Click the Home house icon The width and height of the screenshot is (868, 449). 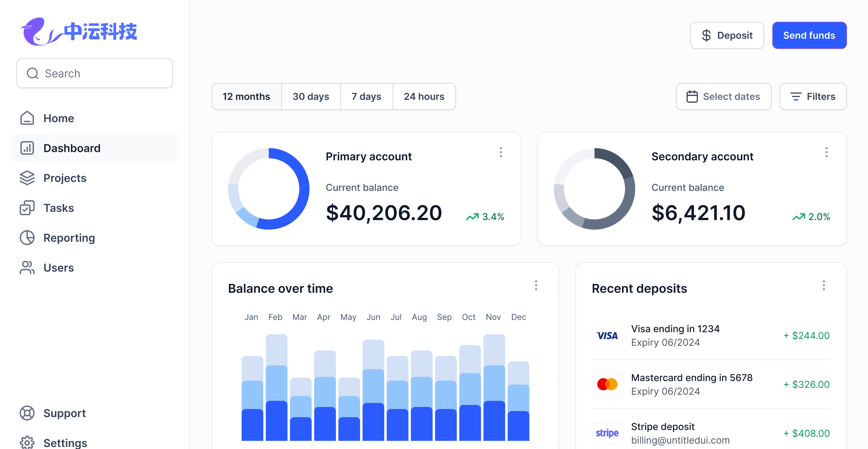coord(27,118)
